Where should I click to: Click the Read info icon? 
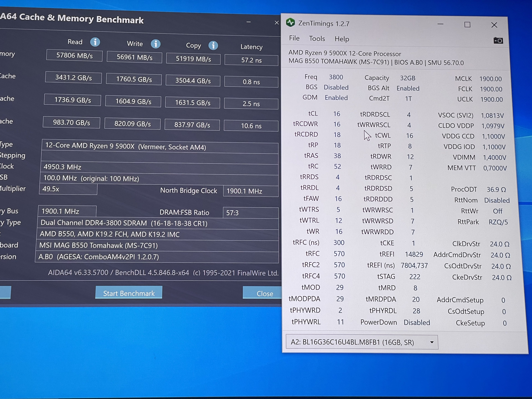[95, 42]
